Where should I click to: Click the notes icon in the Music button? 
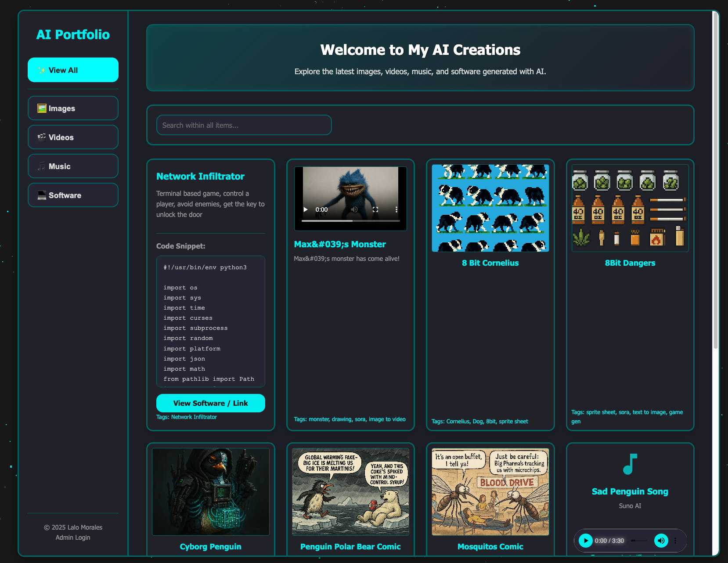(x=42, y=166)
